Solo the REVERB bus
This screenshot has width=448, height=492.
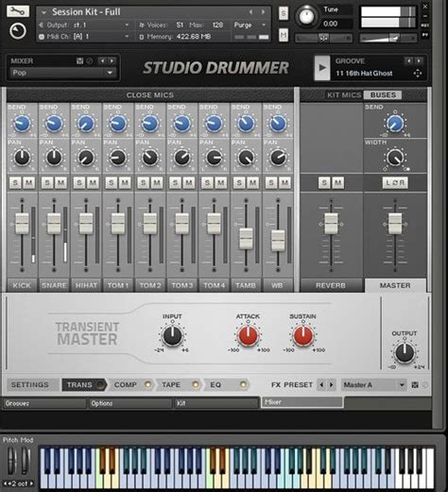[x=324, y=182]
